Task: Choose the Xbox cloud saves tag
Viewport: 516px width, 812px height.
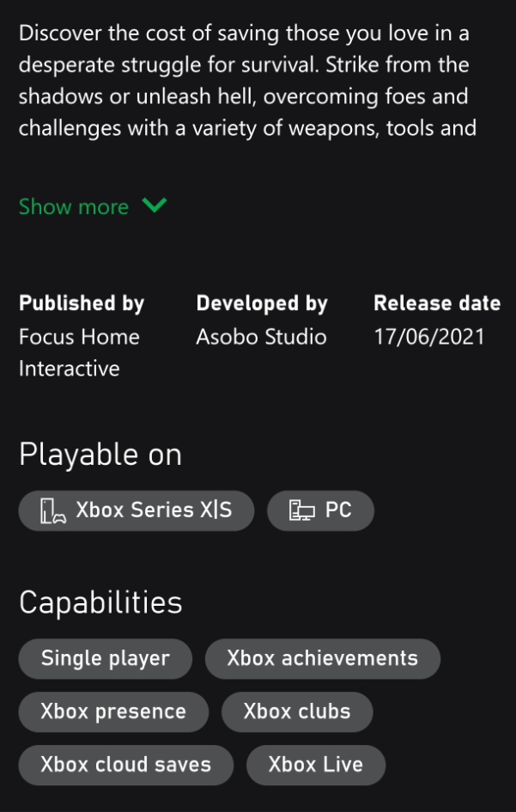Action: click(126, 765)
